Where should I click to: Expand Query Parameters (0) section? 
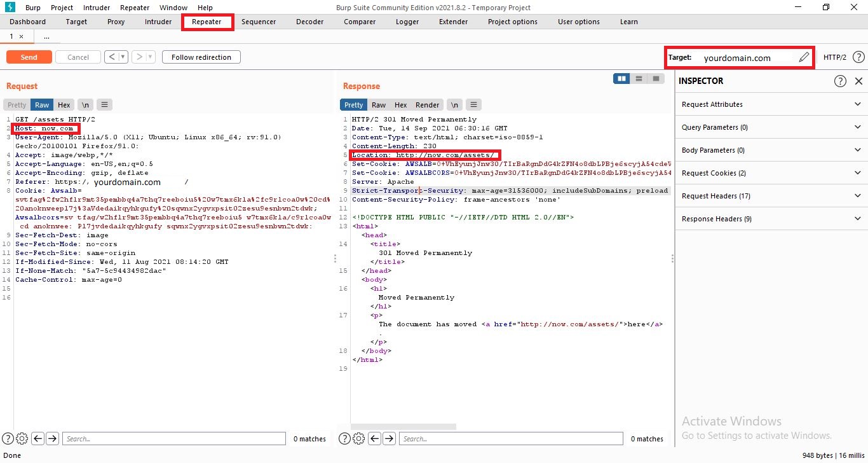[771, 127]
